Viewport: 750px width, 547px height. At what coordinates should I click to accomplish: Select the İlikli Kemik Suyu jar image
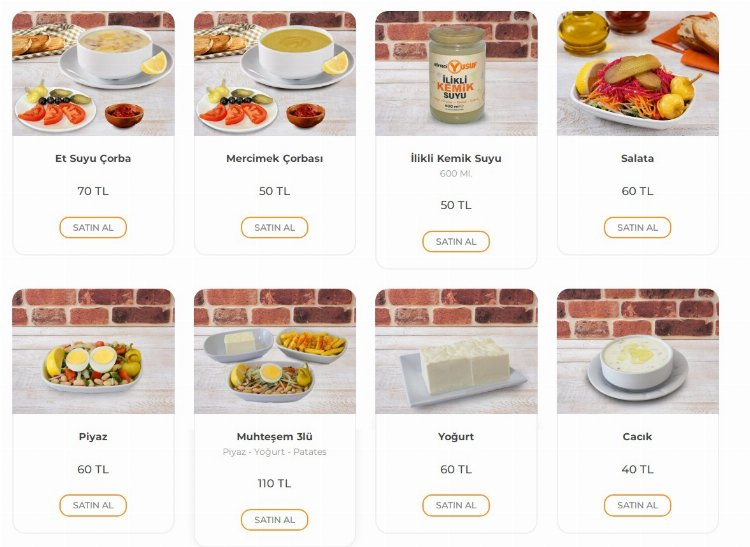(456, 73)
